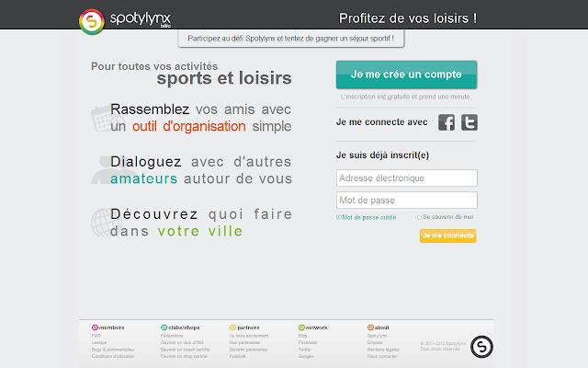Connect with the Facebook icon
The image size is (588, 368).
pos(447,122)
